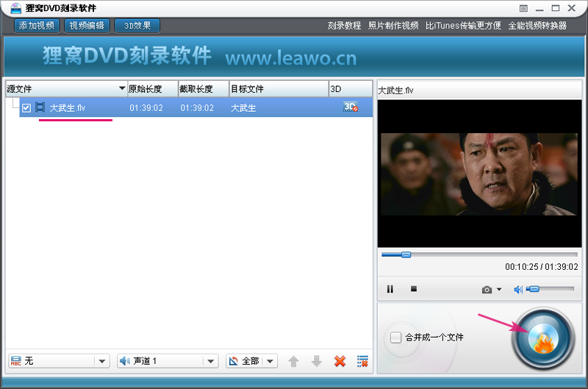Mute the preview with the speaker icon
The height and width of the screenshot is (389, 588).
click(518, 289)
